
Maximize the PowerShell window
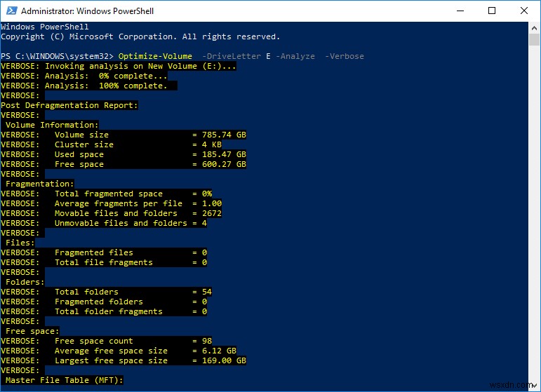pyautogui.click(x=491, y=11)
